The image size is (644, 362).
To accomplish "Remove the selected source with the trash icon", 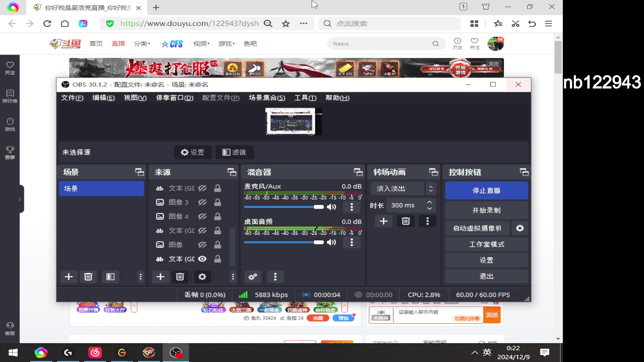I will [180, 277].
